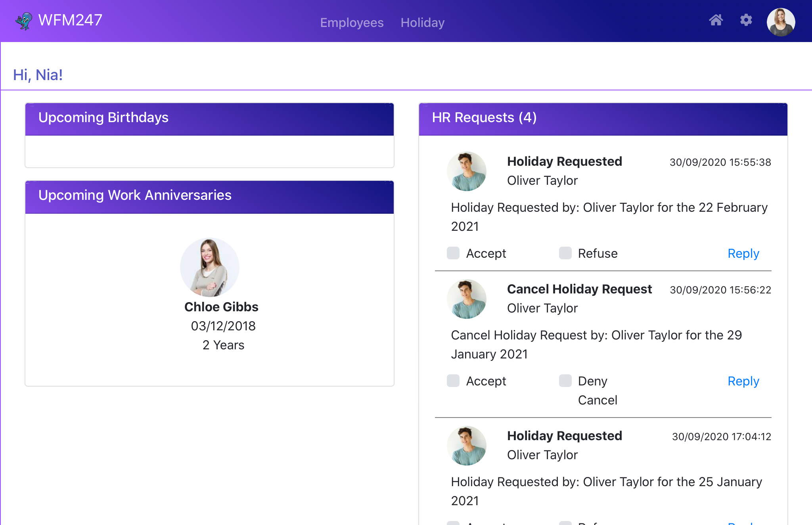Click Oliver Taylor's avatar on the Cancel Holiday Request

click(x=467, y=299)
